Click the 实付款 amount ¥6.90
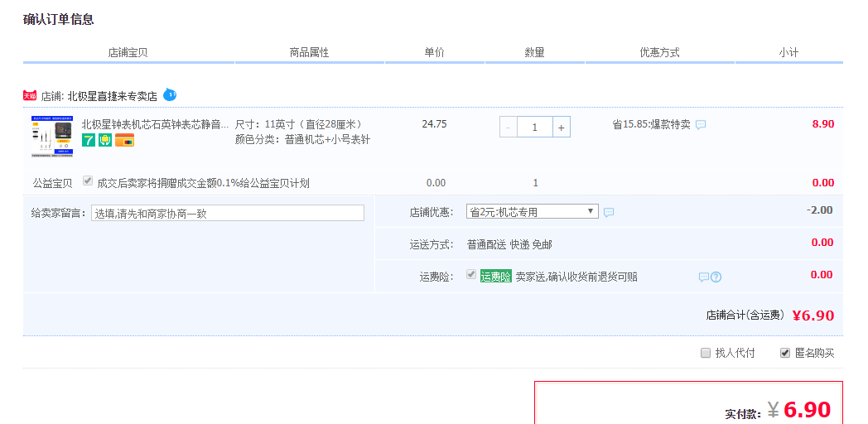This screenshot has width=868, height=424. [x=799, y=410]
